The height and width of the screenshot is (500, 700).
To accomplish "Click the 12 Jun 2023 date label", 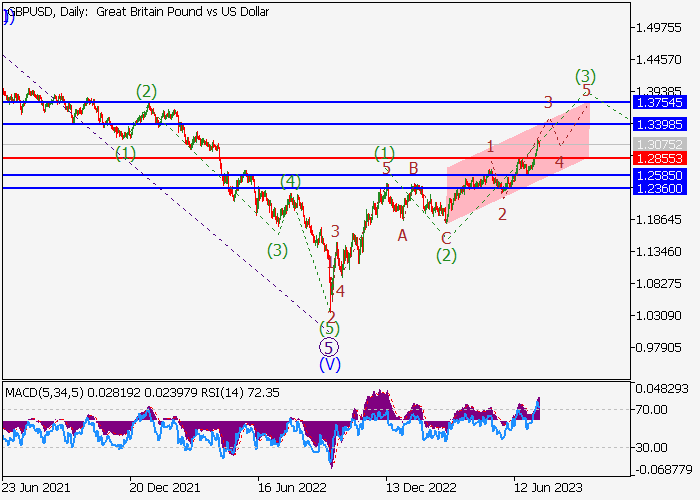I will pyautogui.click(x=548, y=487).
